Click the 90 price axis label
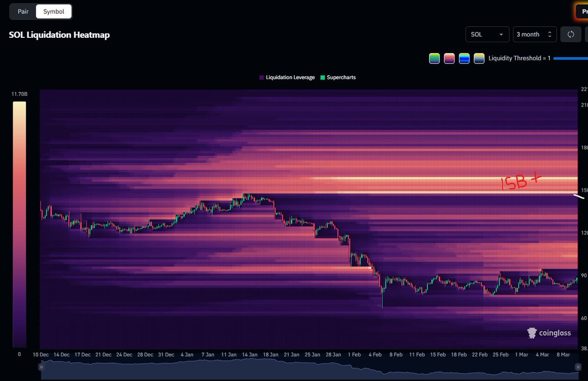 [x=584, y=275]
